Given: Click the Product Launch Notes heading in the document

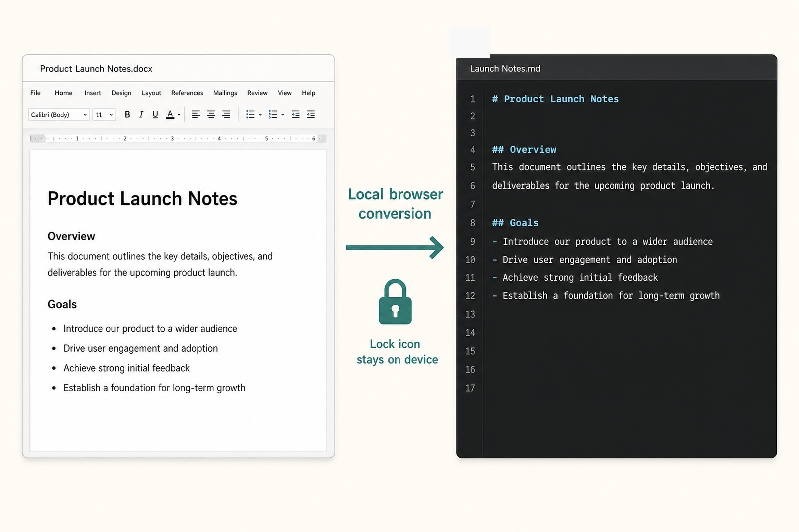Looking at the screenshot, I should point(142,199).
